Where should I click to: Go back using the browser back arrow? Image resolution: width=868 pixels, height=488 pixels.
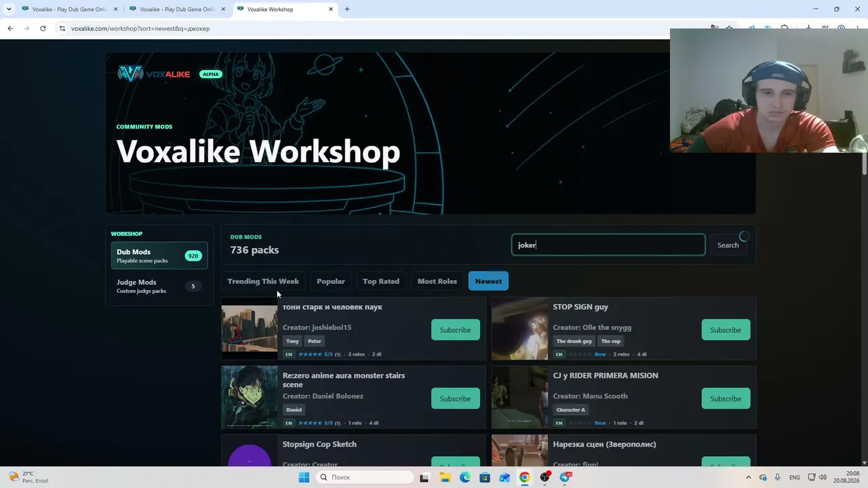[10, 28]
